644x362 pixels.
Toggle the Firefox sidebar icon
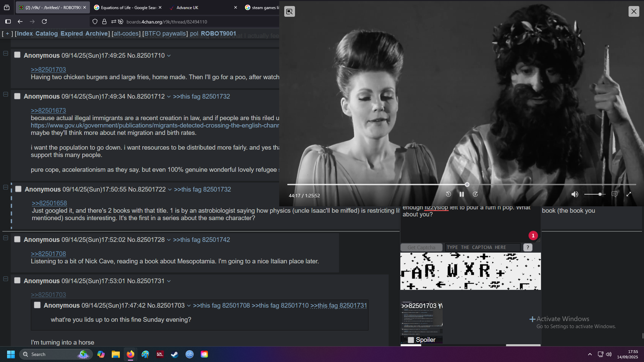coord(8,21)
